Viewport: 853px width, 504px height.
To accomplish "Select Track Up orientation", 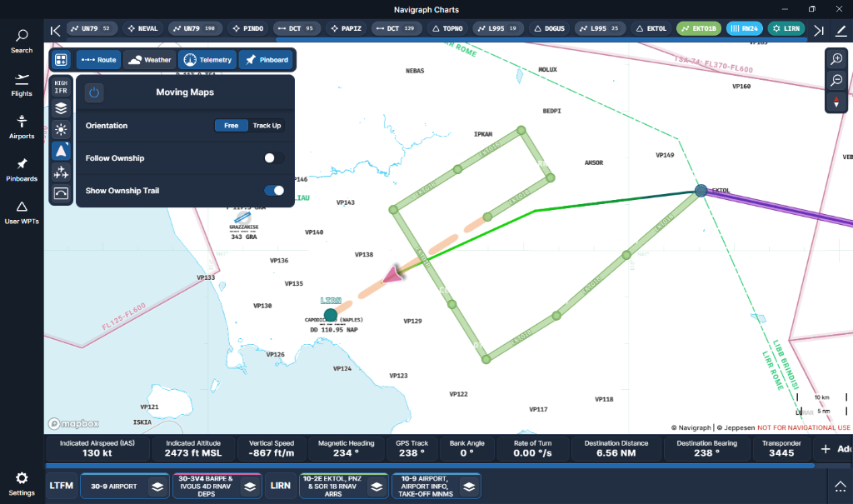I will click(267, 126).
